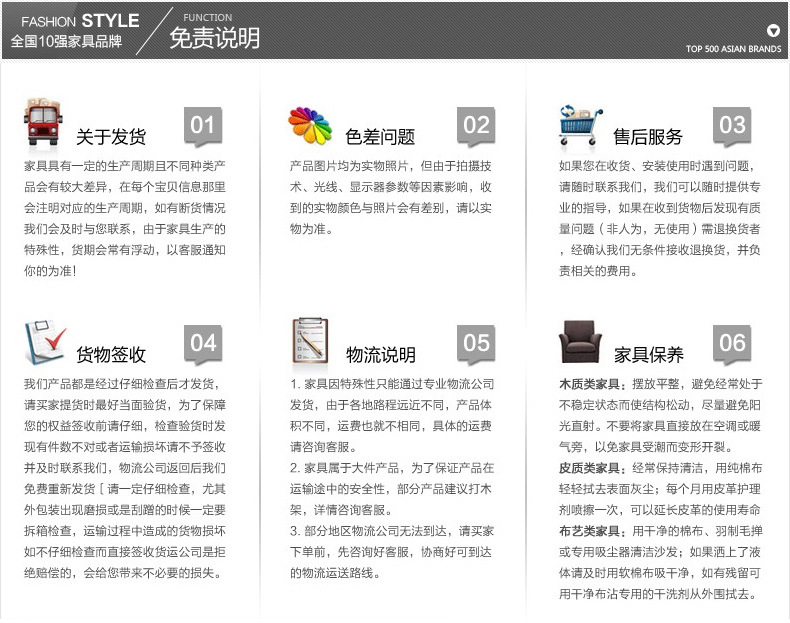Click the 03 number badge
The height and width of the screenshot is (623, 790).
click(732, 126)
